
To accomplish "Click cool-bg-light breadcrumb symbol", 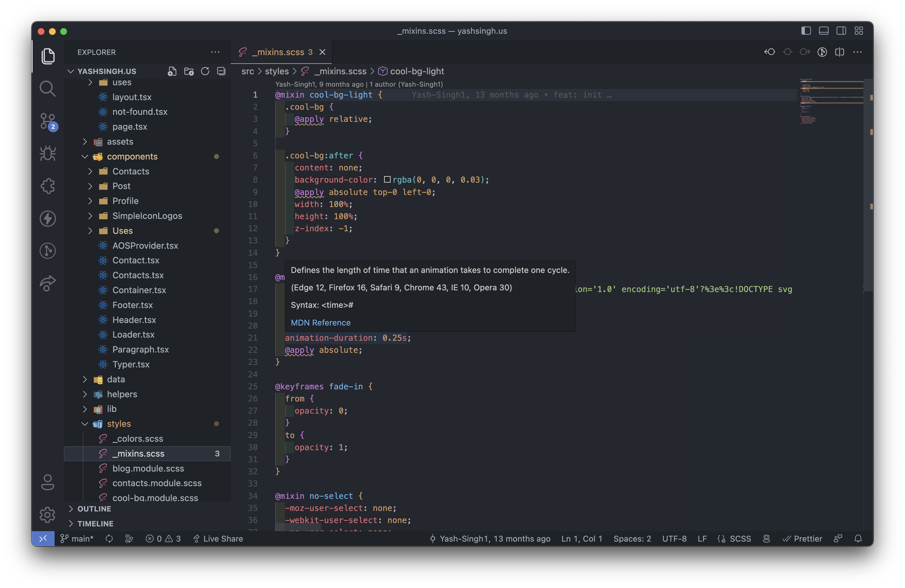I will [x=417, y=71].
